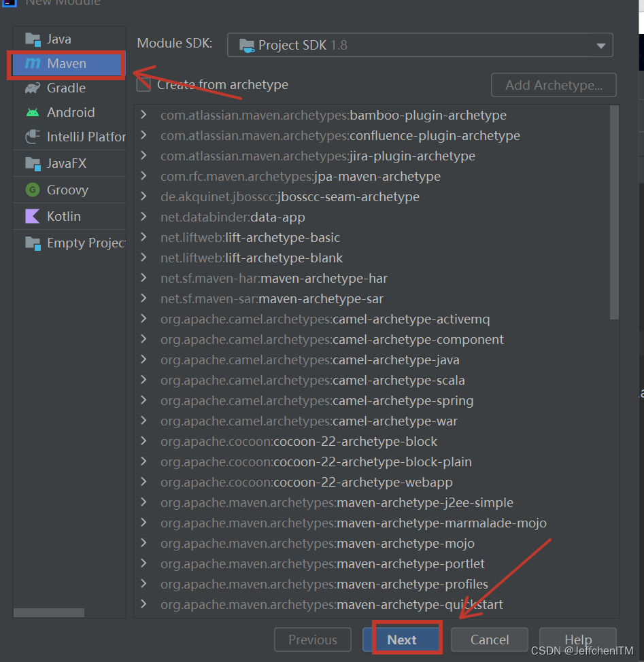Screen dimensions: 644x662
Task: Open the Module SDK dropdown arrow
Action: 600,46
